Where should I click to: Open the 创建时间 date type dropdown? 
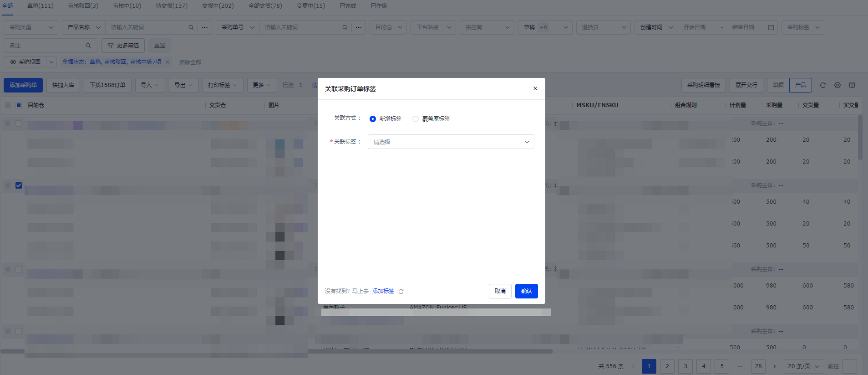(x=656, y=27)
